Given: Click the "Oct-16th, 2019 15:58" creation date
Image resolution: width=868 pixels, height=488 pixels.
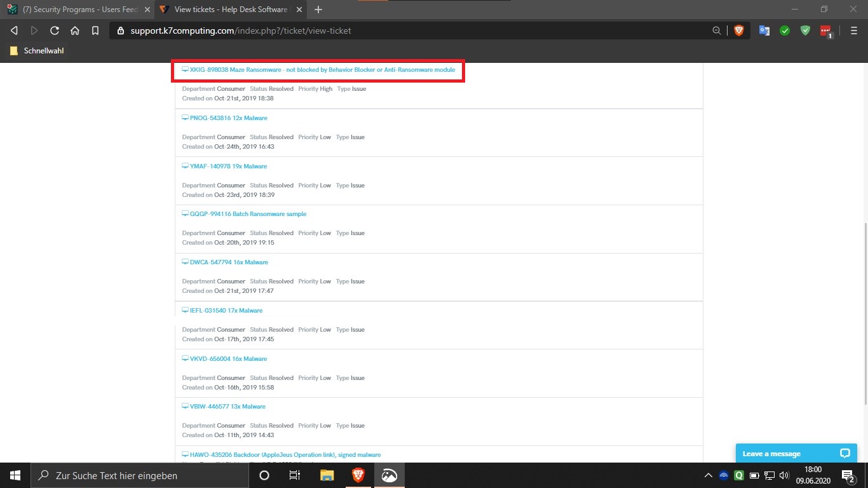Looking at the screenshot, I should click(x=244, y=388).
